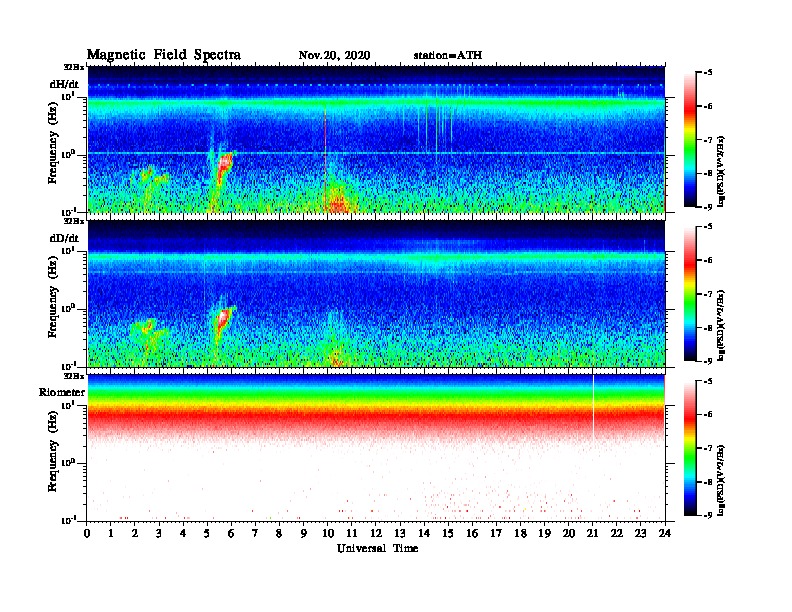The height and width of the screenshot is (612, 792).
Task: Click hour 20 tick label on time axis
Action: (569, 533)
